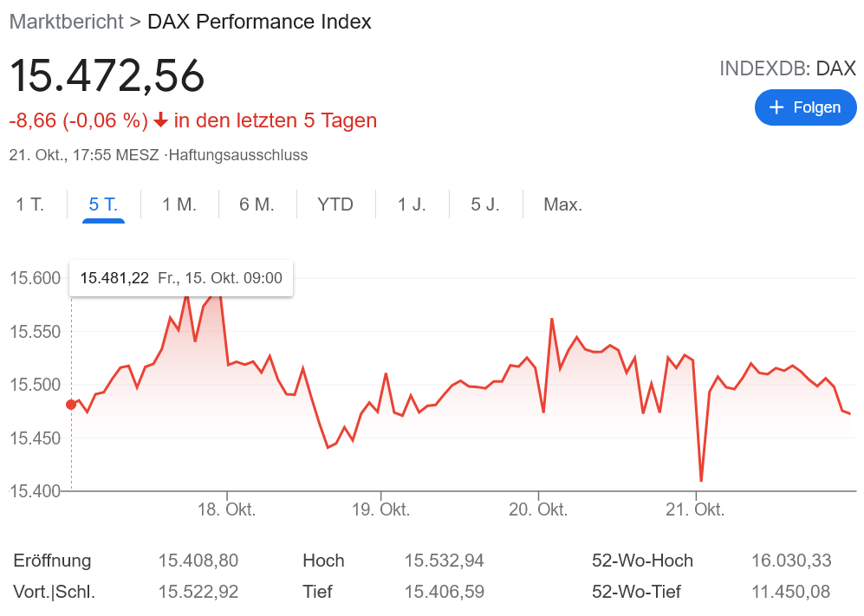Viewport: 864px width, 616px height.
Task: Click the 20. Okt. axis label
Action: (x=538, y=509)
